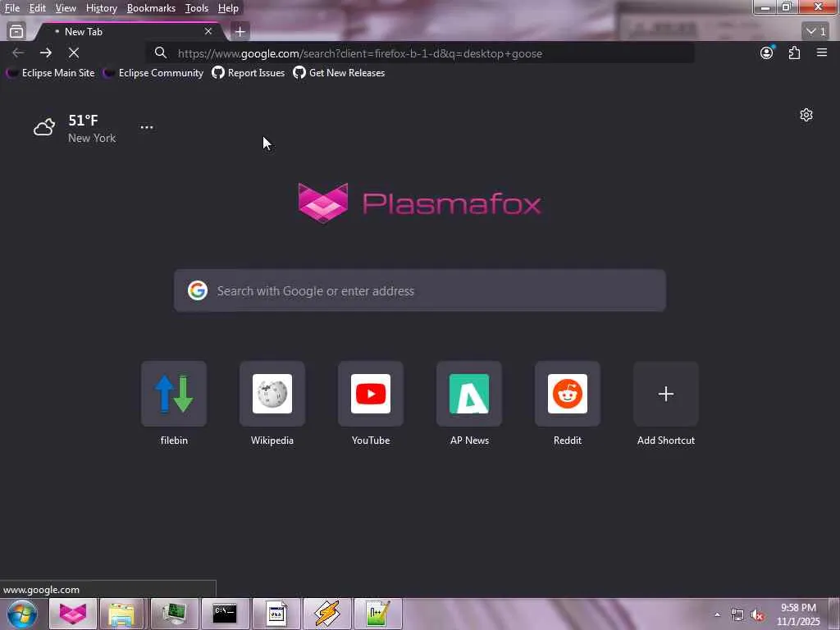Minimize the Plasmafox window
The image size is (840, 630).
[x=765, y=7]
